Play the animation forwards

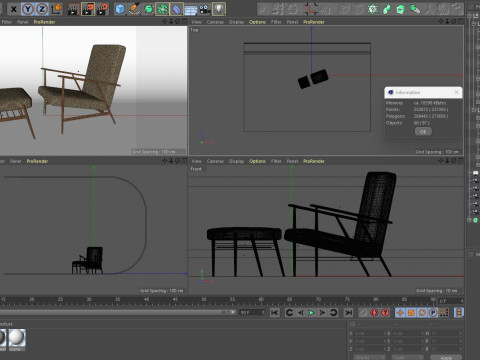(311, 313)
